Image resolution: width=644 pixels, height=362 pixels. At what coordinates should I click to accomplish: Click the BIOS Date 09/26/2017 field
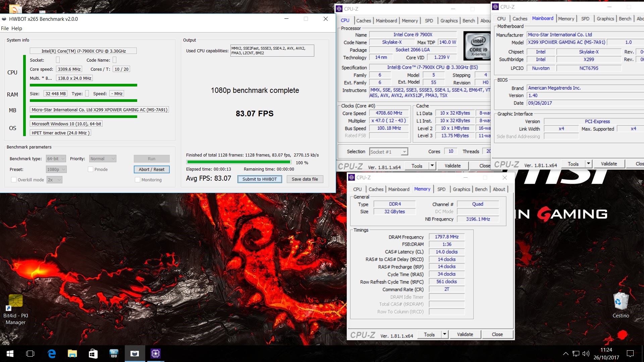586,103
